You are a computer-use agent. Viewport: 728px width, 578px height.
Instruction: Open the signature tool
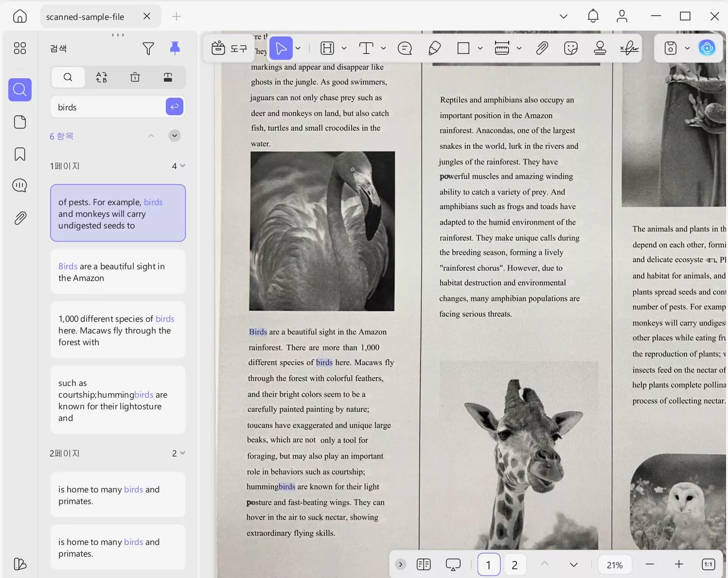[x=629, y=48]
